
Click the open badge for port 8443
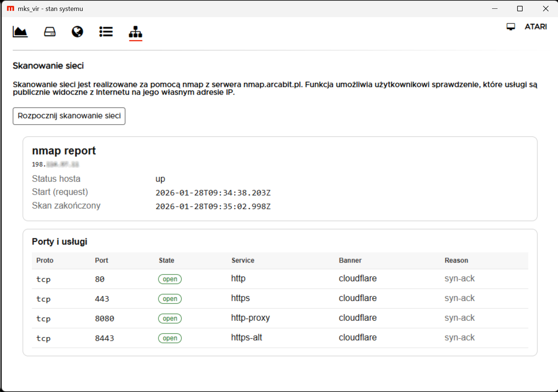(170, 338)
